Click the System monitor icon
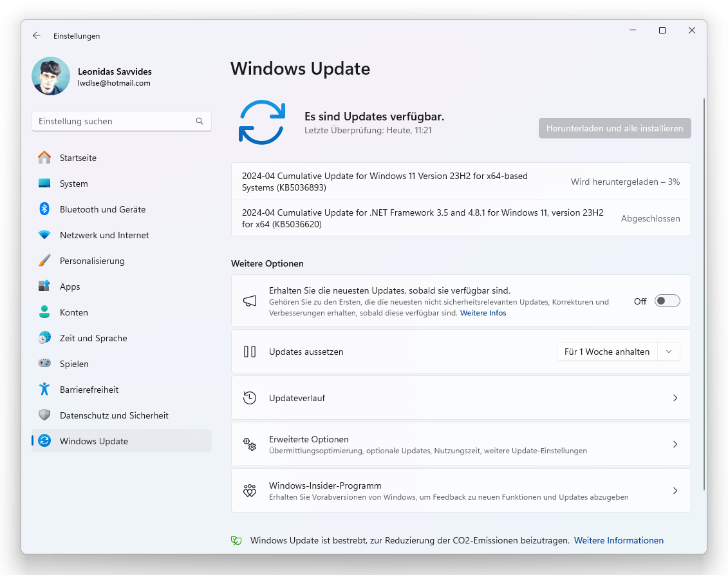This screenshot has width=728, height=575. pos(44,183)
